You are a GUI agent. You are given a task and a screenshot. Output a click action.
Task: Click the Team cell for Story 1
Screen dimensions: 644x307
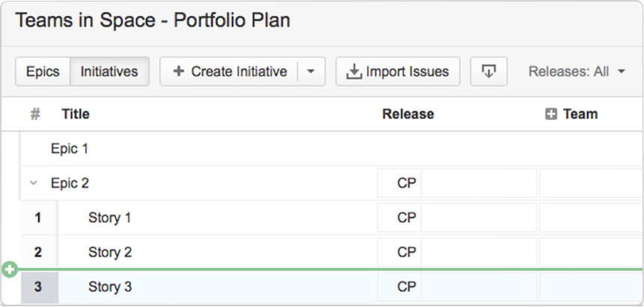click(x=592, y=218)
